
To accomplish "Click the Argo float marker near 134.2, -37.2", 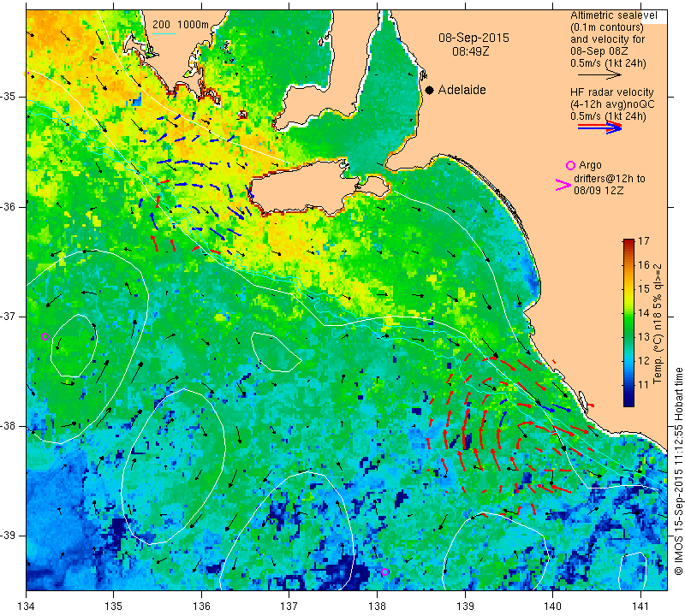I will (45, 336).
